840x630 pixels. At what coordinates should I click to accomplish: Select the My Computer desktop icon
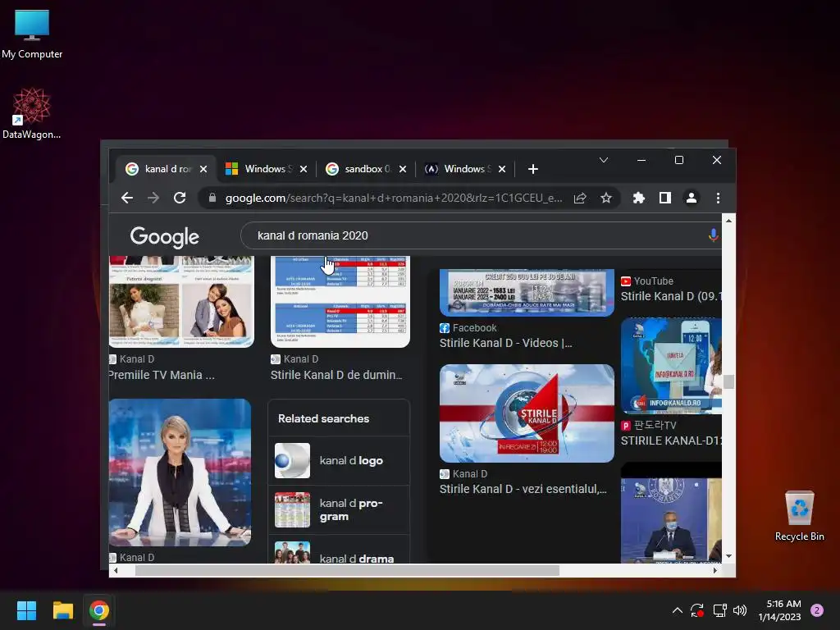32,34
